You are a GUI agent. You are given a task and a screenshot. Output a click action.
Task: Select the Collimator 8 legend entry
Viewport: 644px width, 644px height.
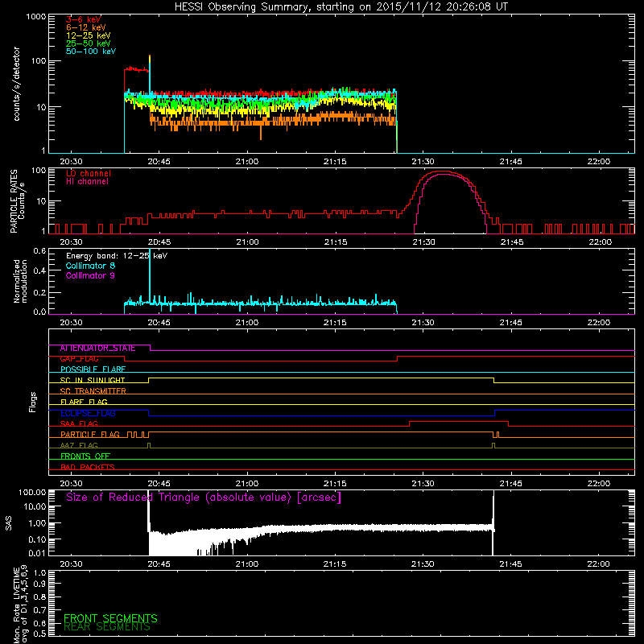click(x=90, y=266)
